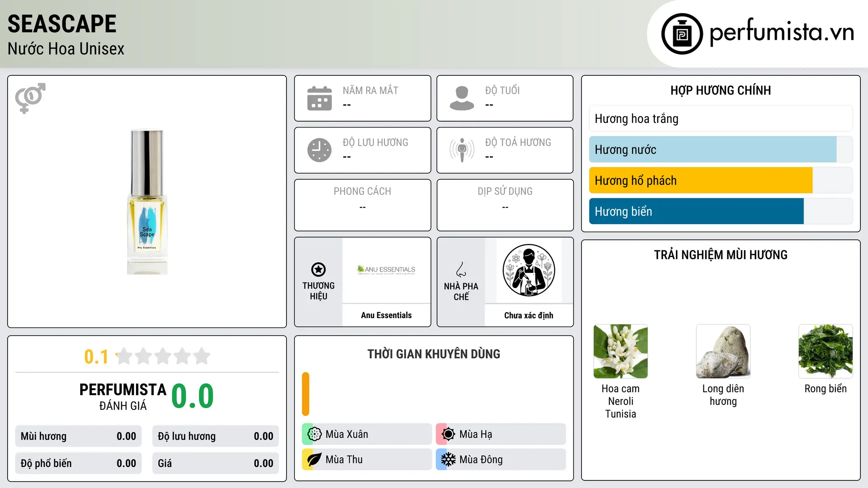The height and width of the screenshot is (488, 868).
Task: Click the Giá score box
Action: click(x=215, y=463)
